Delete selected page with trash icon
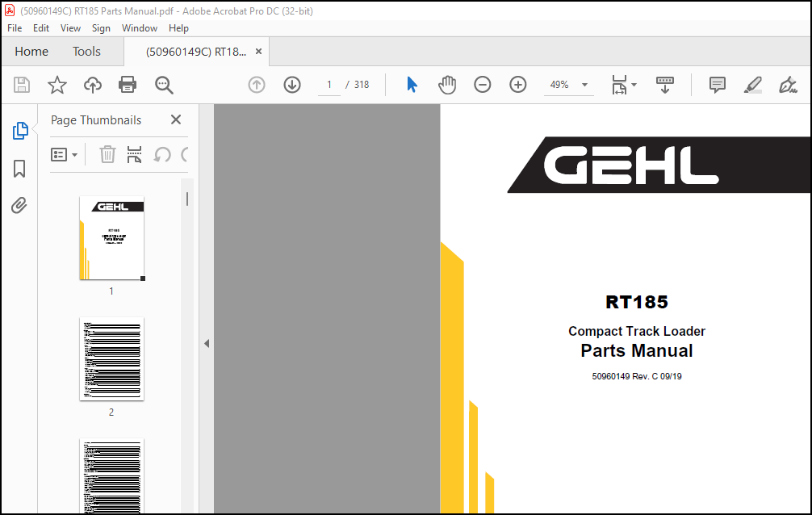 (x=107, y=154)
